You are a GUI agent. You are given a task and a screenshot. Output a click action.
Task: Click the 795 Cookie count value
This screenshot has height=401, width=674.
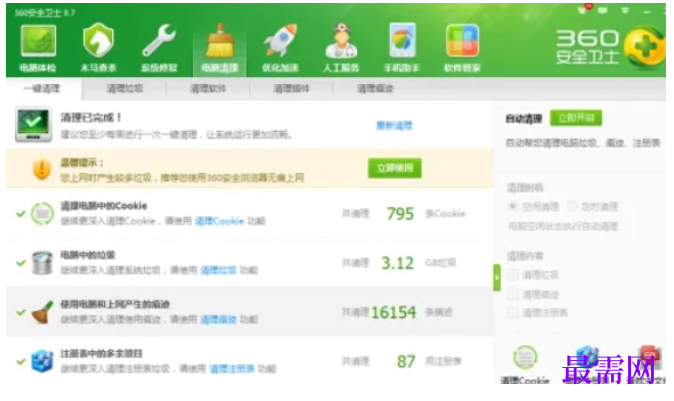400,214
